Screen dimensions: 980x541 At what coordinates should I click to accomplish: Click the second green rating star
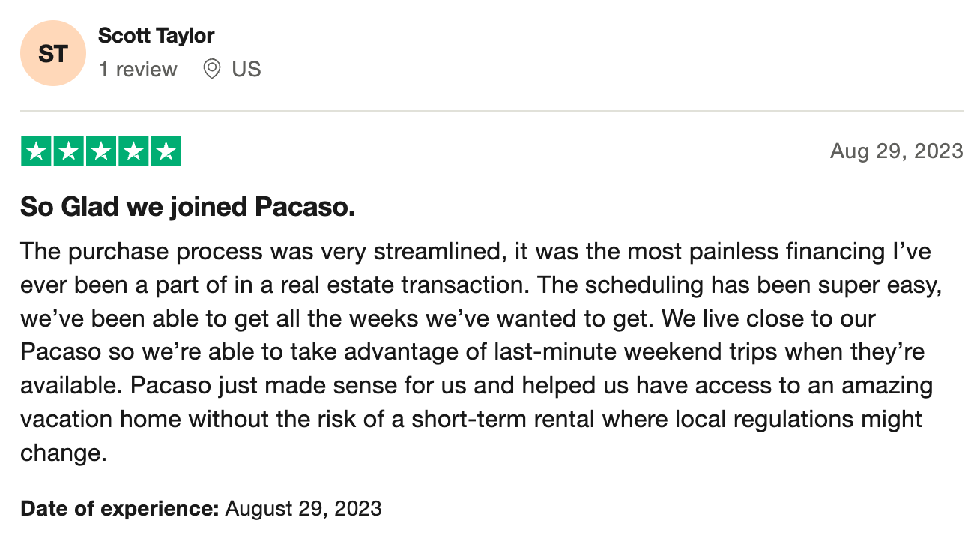(68, 151)
